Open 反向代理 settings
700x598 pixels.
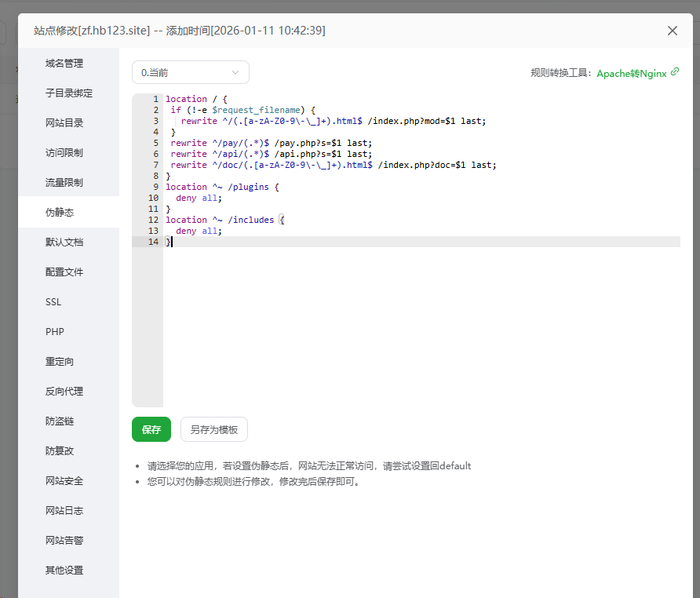(64, 392)
